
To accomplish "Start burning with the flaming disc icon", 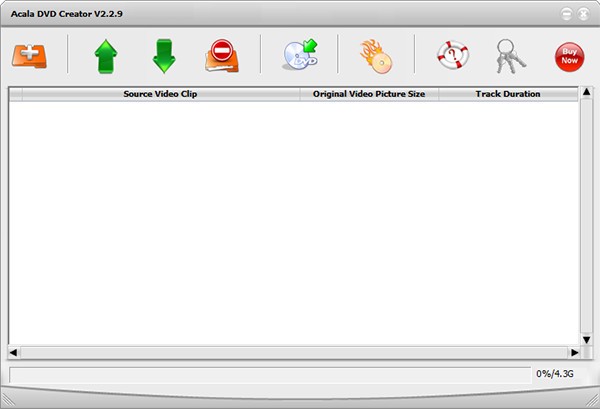I will click(x=376, y=56).
